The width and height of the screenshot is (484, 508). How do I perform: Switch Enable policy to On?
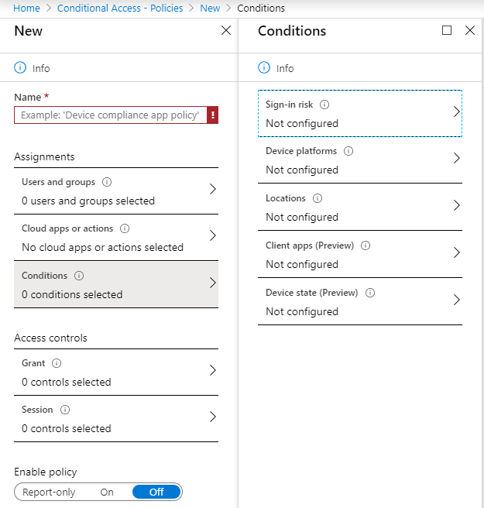pyautogui.click(x=107, y=492)
